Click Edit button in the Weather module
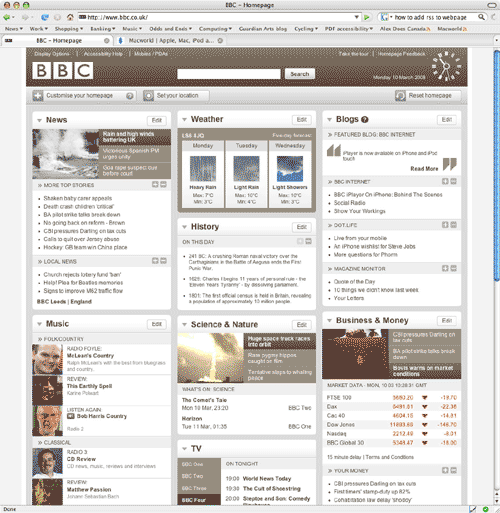The width and height of the screenshot is (500, 513). tap(302, 120)
